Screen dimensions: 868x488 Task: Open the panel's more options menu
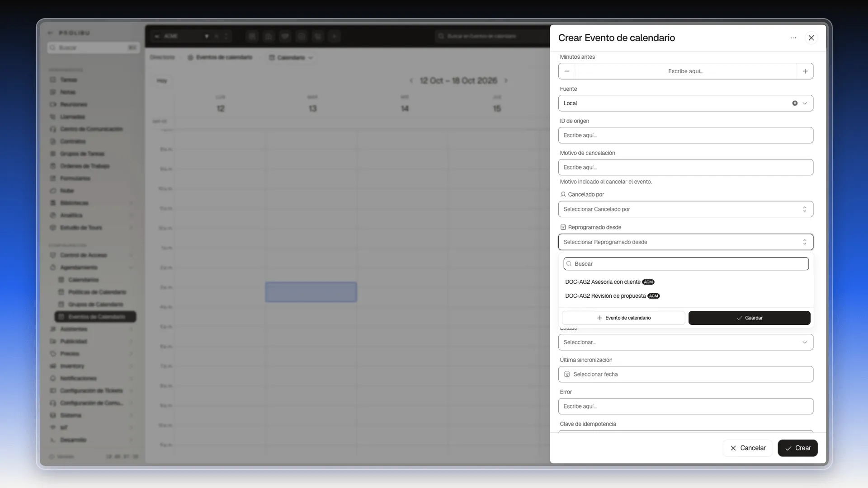click(793, 38)
